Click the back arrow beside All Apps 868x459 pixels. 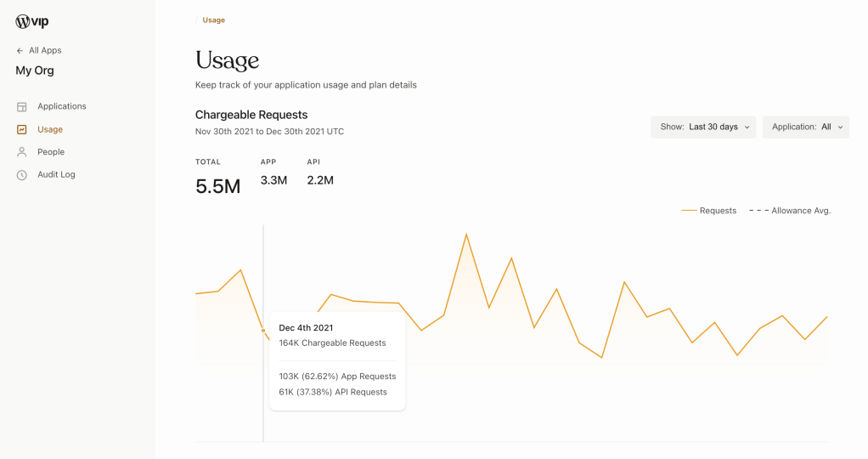[x=20, y=51]
